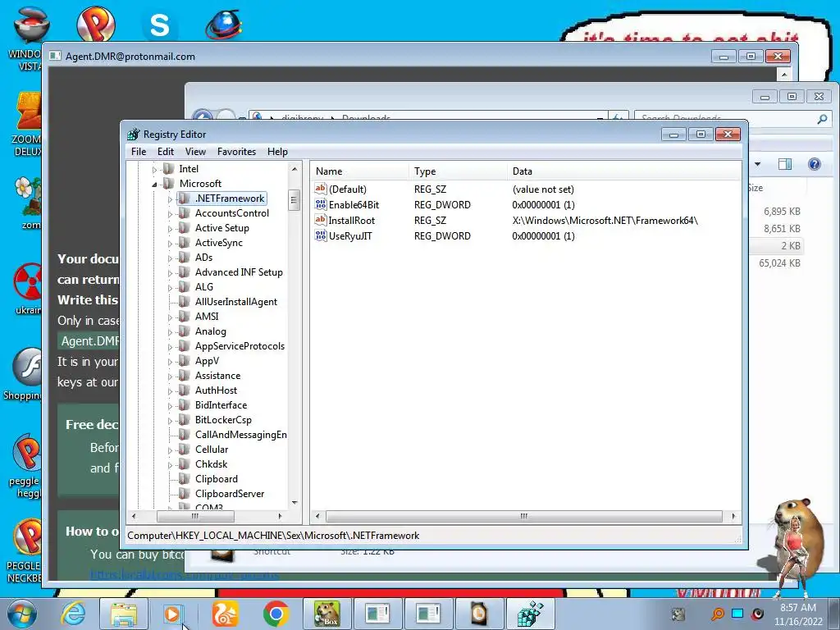Viewport: 840px width, 630px height.
Task: Expand the Intel registry key
Action: 154,170
